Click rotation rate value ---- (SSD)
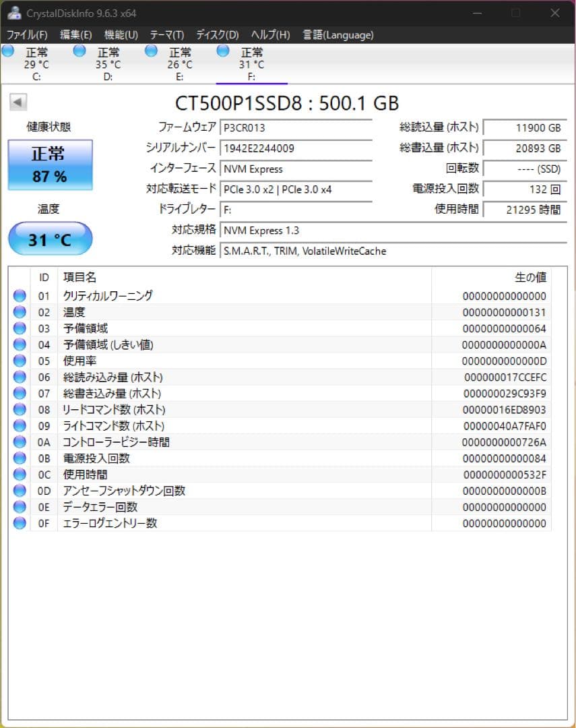The width and height of the screenshot is (576, 728). tap(525, 169)
